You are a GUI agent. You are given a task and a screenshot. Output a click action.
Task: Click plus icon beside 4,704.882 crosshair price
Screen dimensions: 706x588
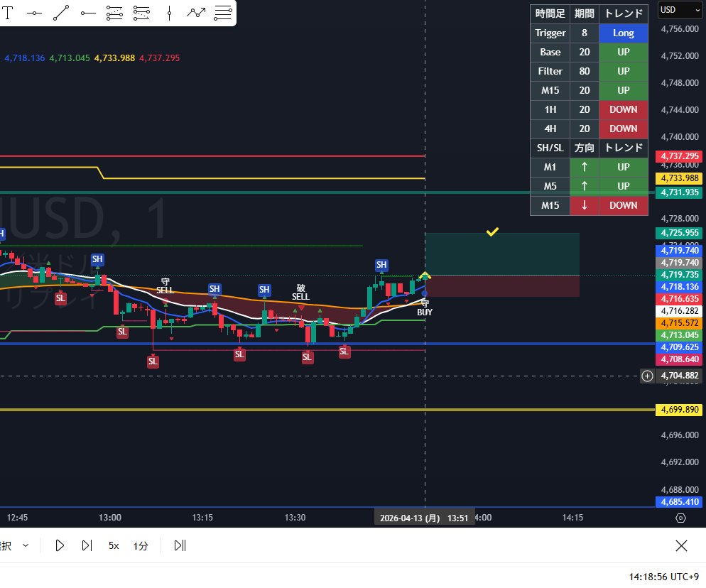click(647, 376)
